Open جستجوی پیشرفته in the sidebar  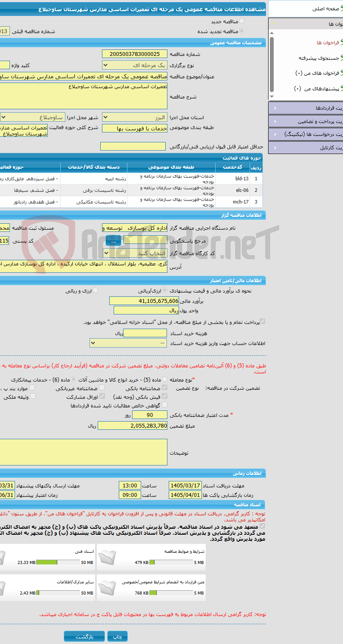pos(319,58)
